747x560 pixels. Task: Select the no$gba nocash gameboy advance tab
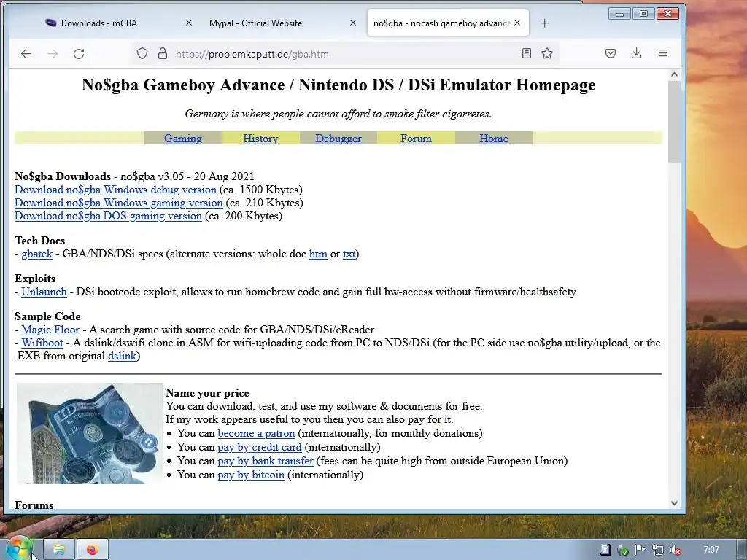pos(448,23)
